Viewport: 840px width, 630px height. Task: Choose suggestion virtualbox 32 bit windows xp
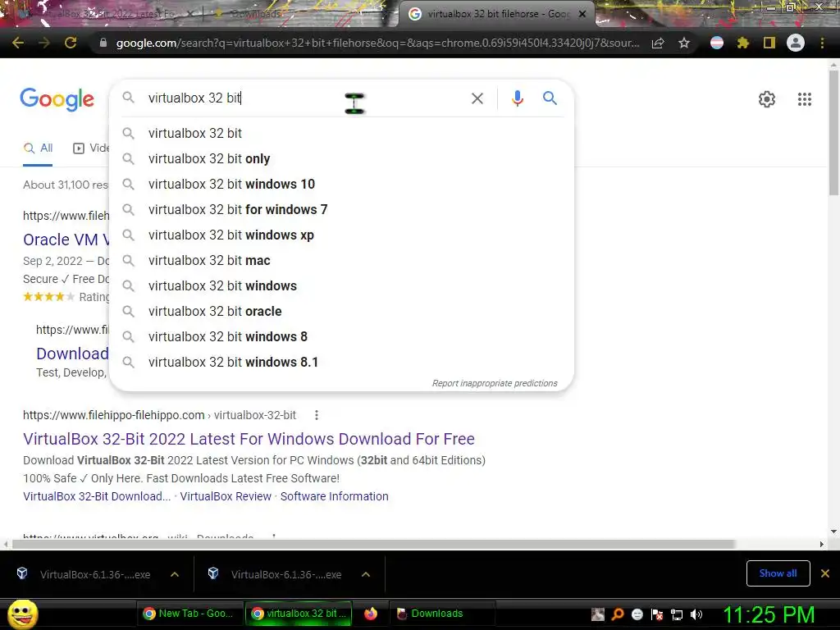(x=341, y=235)
